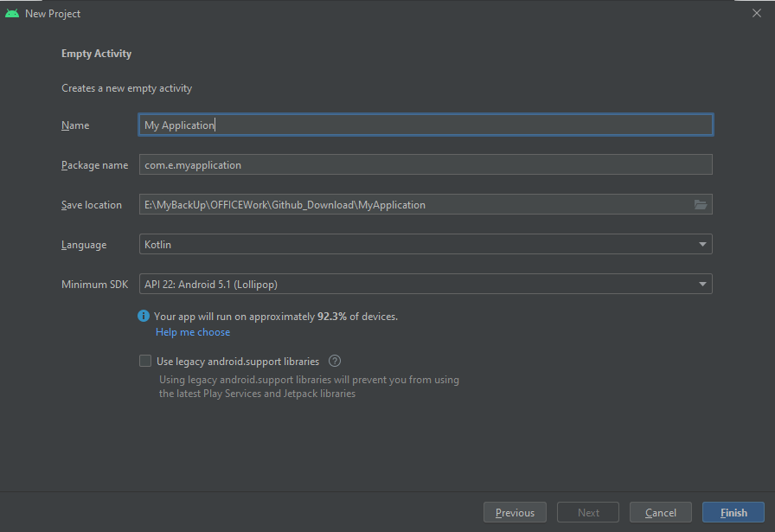Viewport: 775px width, 532px height.
Task: Close the New Project dialog
Action: click(x=757, y=12)
